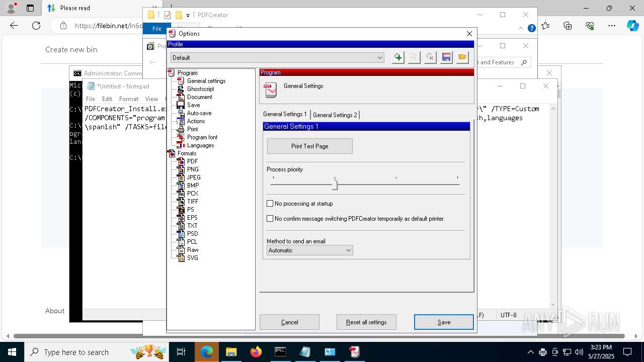Click the Edge address bar URL

109,26
